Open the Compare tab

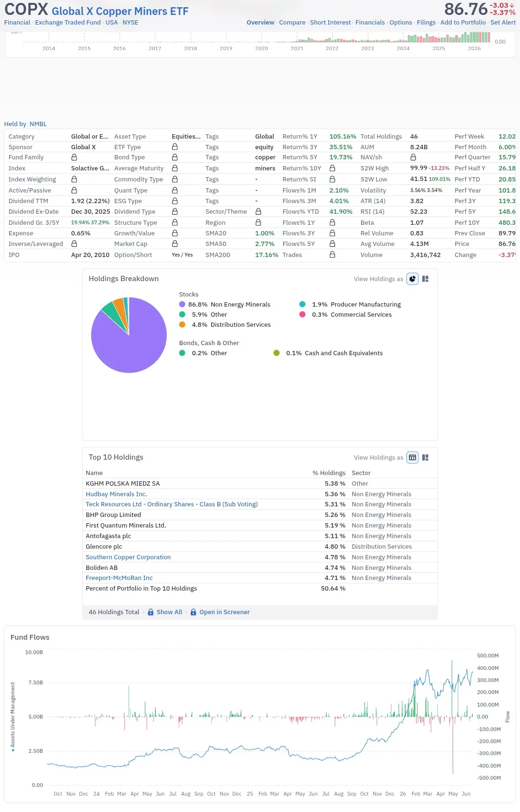292,23
